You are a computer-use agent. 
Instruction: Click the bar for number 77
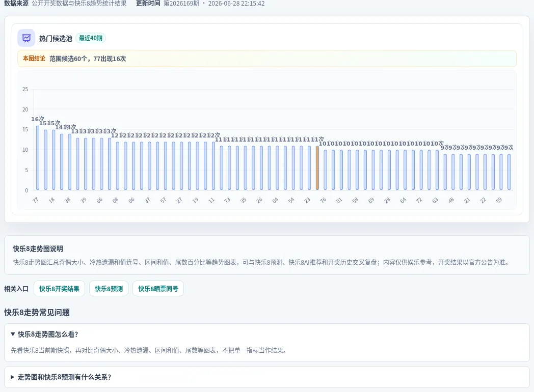click(38, 158)
